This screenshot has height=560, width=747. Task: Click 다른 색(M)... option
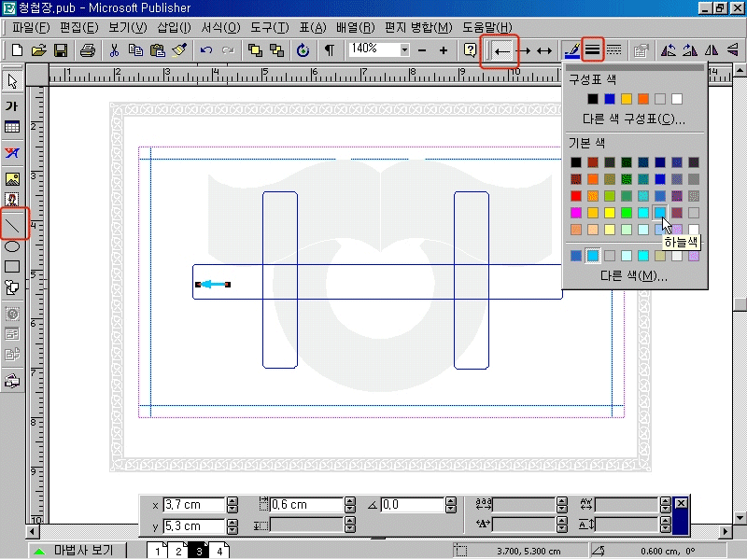[634, 275]
